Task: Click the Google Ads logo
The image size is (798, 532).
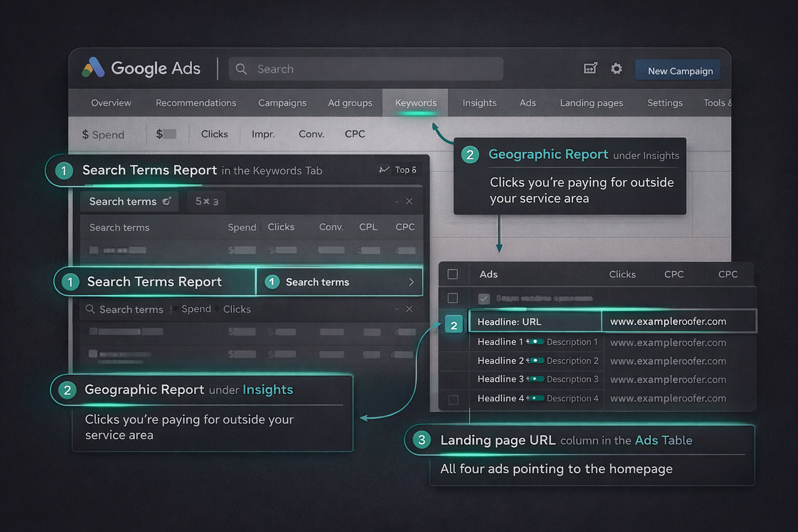Action: point(141,68)
